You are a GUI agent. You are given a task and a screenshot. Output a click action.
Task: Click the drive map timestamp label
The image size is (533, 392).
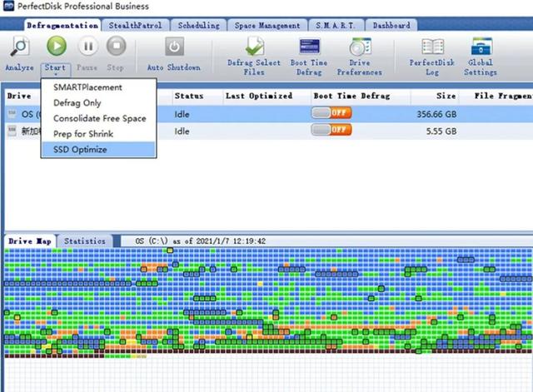[x=201, y=241]
